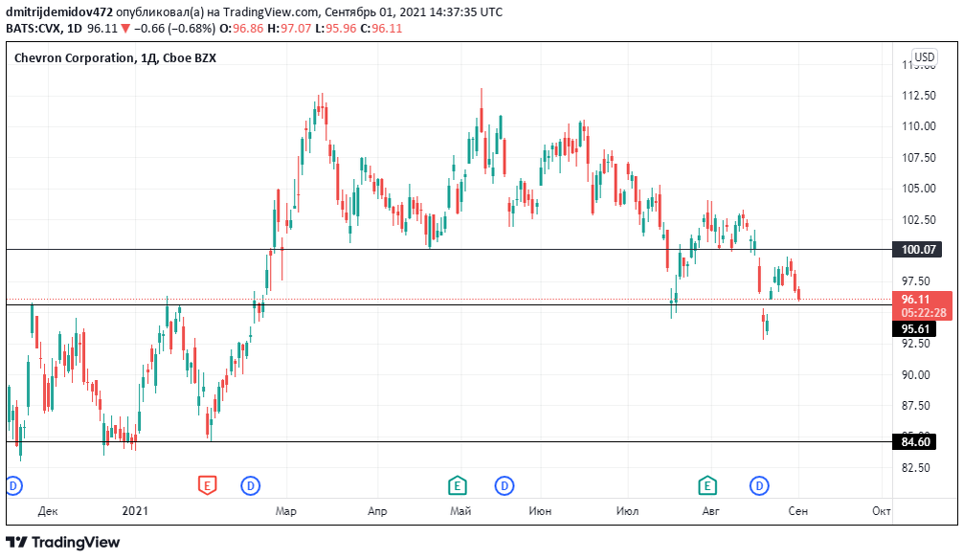Viewport: 964px width, 560px height.
Task: Select the 100.07 horizontal line price label
Action: (917, 250)
